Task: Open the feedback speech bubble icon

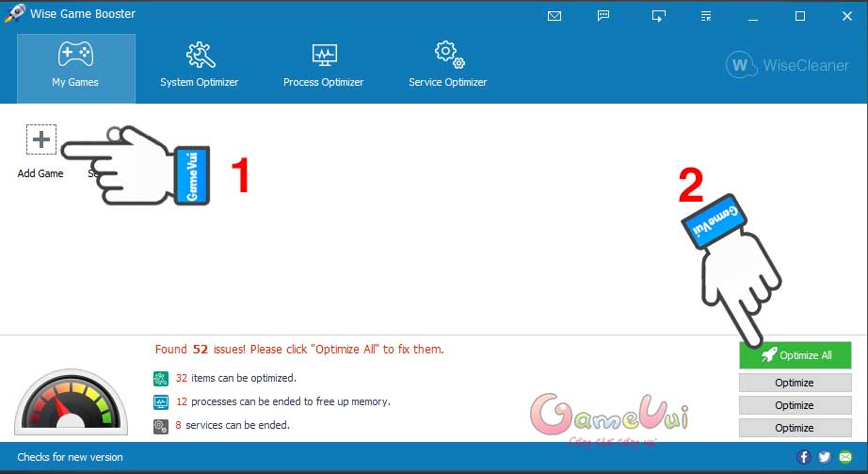Action: (x=603, y=16)
